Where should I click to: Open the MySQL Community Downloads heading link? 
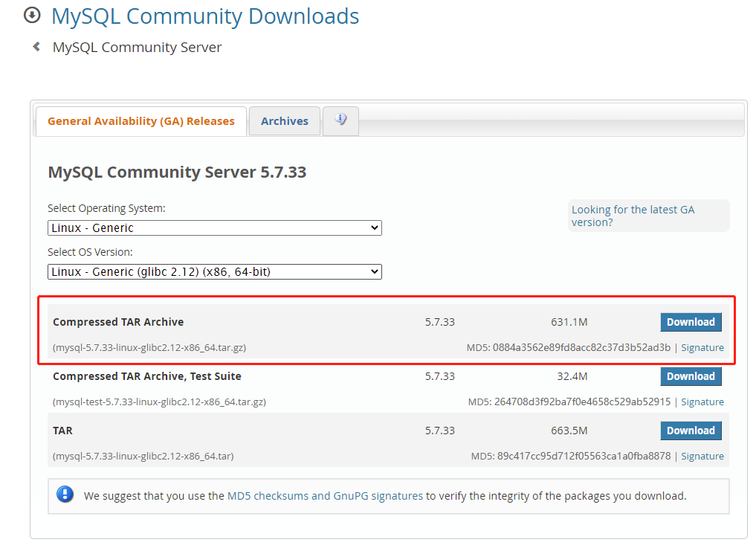[x=205, y=16]
